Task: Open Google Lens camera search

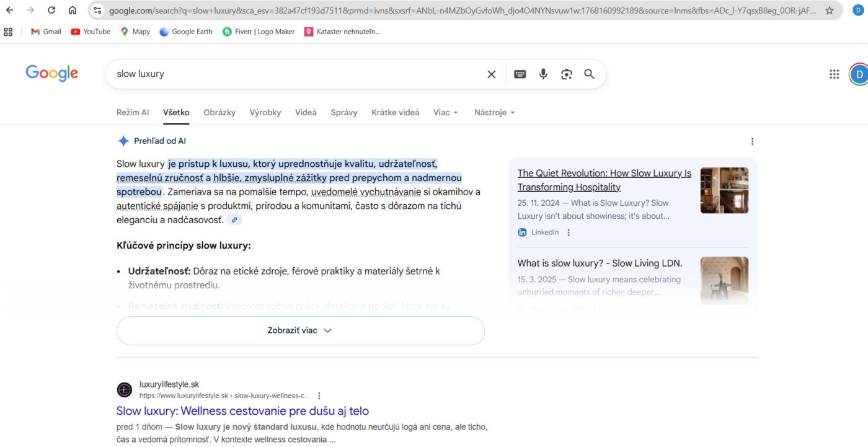Action: [566, 74]
